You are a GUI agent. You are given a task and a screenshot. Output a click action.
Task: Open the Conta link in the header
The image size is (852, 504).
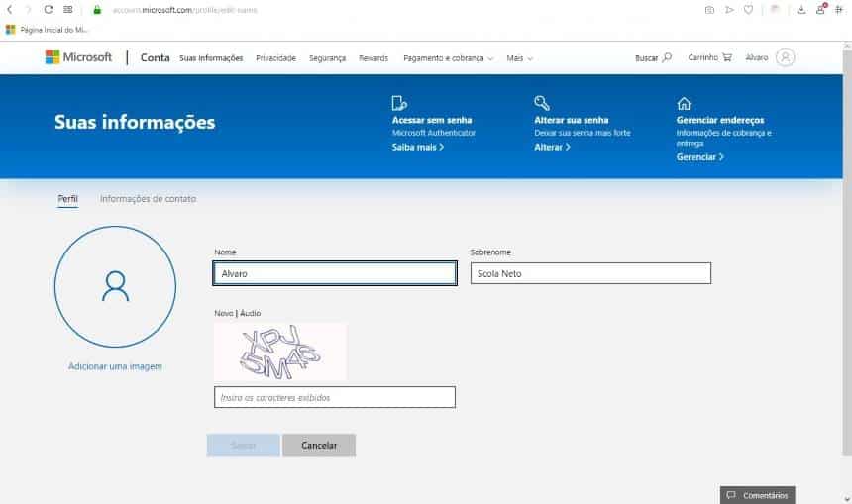[155, 57]
